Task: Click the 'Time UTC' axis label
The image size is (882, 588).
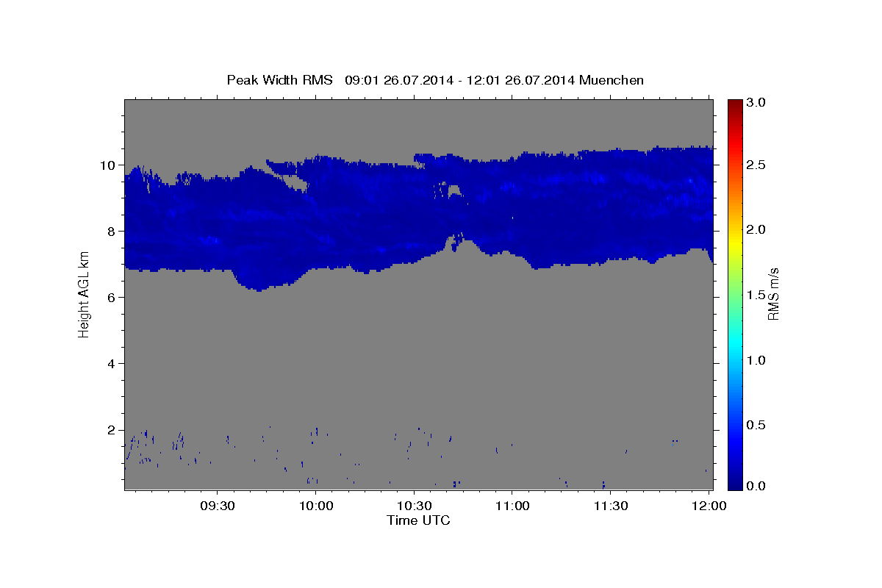Action: coord(418,520)
